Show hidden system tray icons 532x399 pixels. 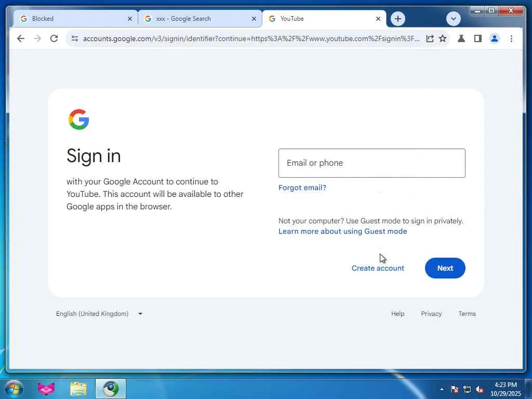(x=442, y=389)
